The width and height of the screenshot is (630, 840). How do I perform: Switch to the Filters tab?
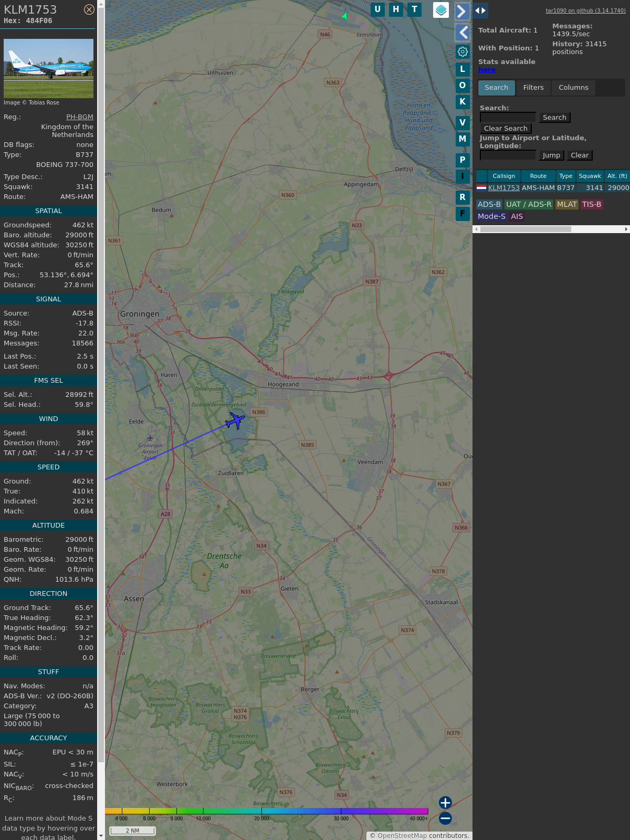click(533, 88)
